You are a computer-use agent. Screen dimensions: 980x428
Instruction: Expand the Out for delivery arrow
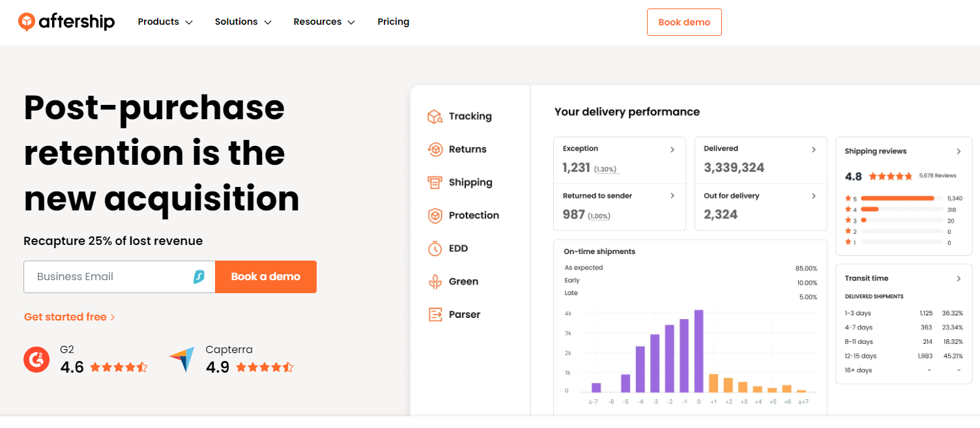813,196
